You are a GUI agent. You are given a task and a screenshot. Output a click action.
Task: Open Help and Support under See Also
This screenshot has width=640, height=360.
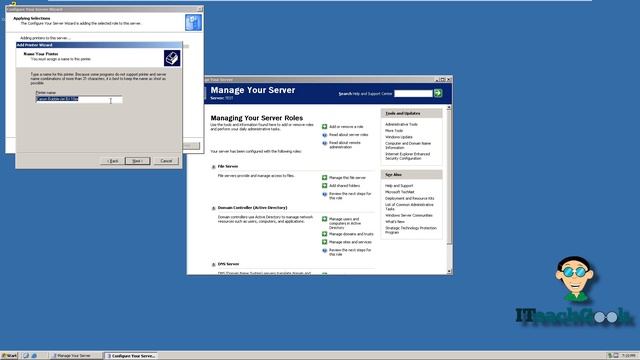399,186
